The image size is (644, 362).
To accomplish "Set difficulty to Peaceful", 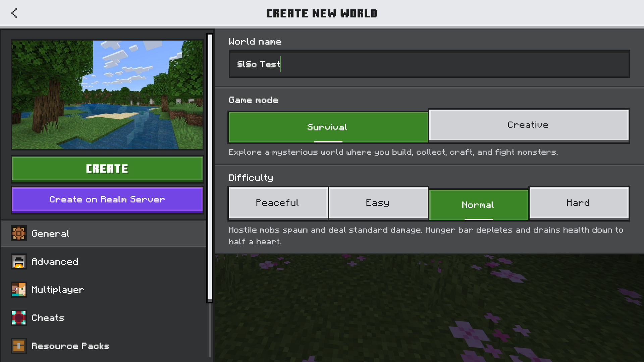I will [277, 203].
